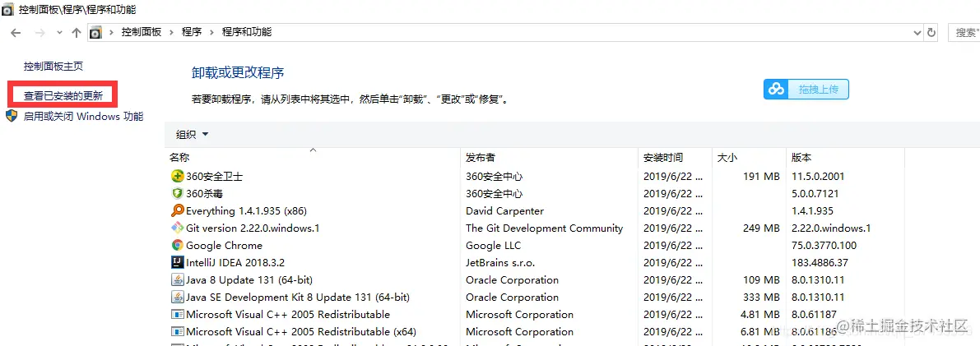
Task: Click Visual C++ 2005 Redistributable (x64) icon
Action: [177, 332]
